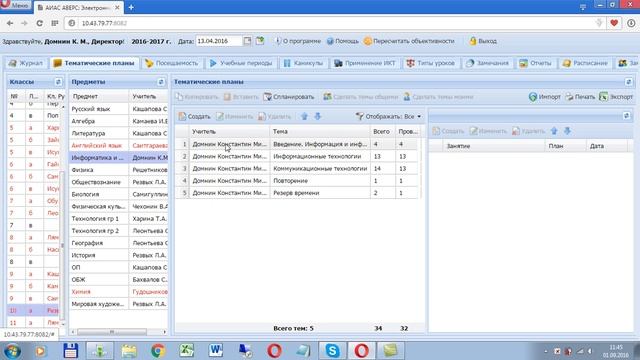Open Chrome from taskbar
Screen dimensions: 640x360
tap(158, 351)
